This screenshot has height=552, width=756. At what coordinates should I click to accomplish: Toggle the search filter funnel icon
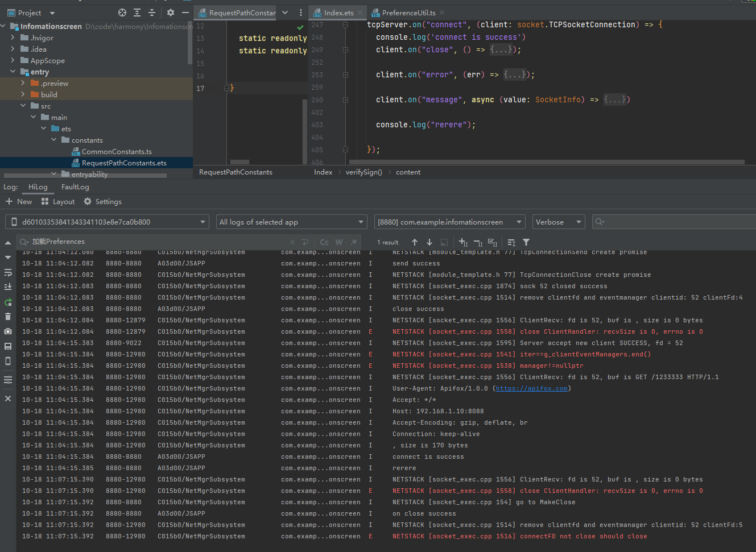pos(526,242)
